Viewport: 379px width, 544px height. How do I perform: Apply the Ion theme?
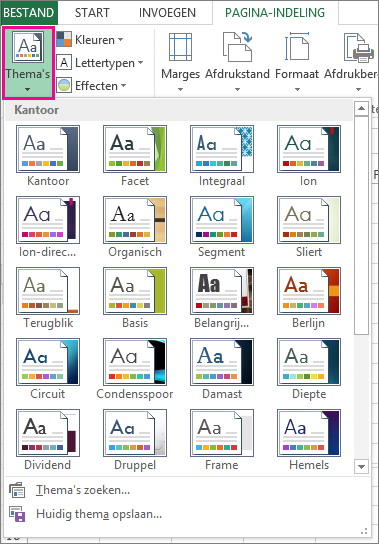pyautogui.click(x=309, y=156)
